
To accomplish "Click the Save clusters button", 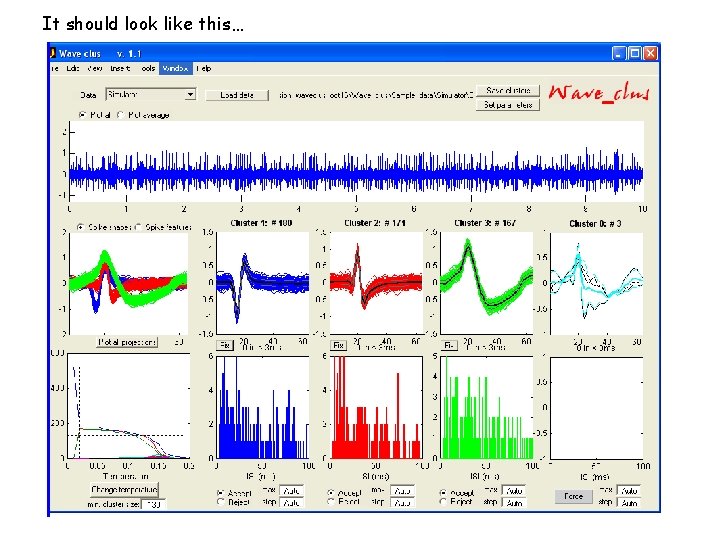I will pyautogui.click(x=508, y=90).
